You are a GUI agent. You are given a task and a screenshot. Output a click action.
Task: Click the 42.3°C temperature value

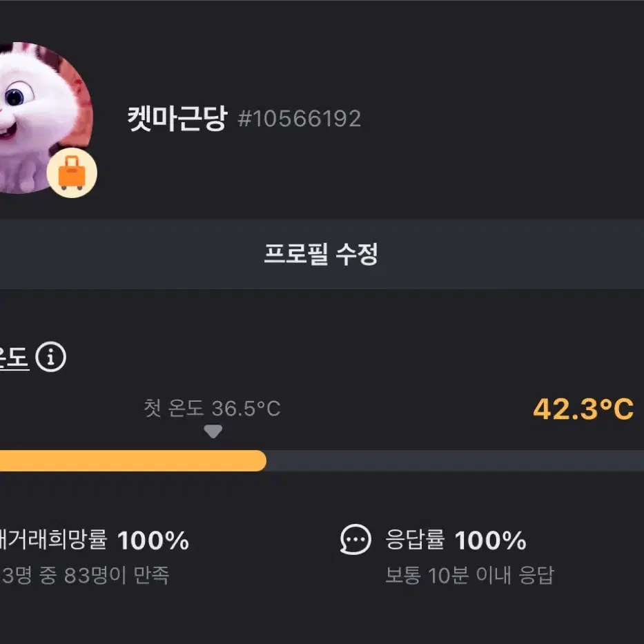pyautogui.click(x=583, y=409)
